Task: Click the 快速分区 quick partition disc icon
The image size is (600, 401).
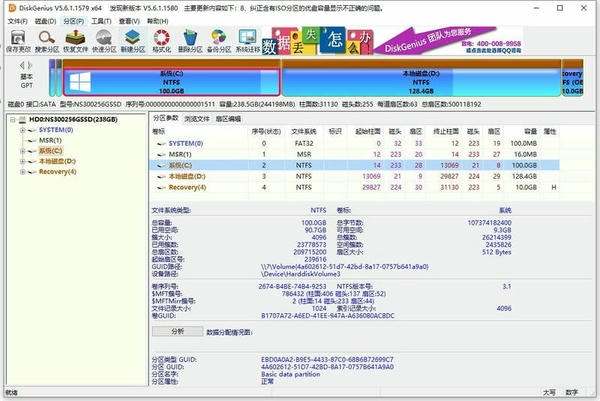Action: [104, 37]
